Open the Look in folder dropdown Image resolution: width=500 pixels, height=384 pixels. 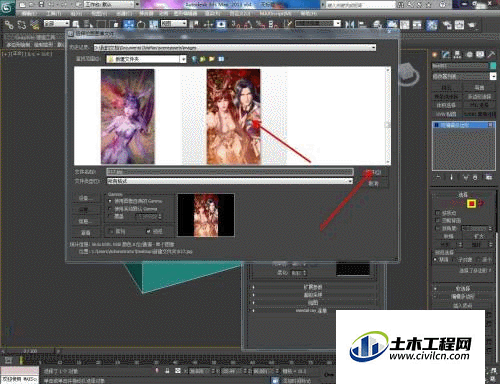pyautogui.click(x=183, y=59)
